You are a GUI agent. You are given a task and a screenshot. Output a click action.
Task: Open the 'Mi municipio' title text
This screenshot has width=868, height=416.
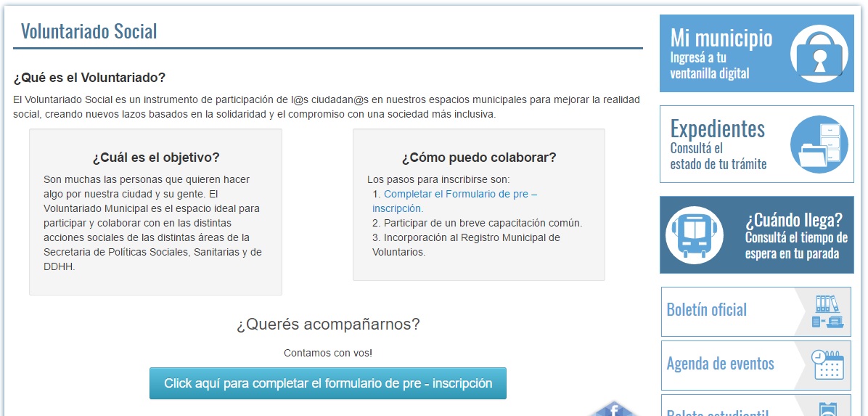click(721, 38)
